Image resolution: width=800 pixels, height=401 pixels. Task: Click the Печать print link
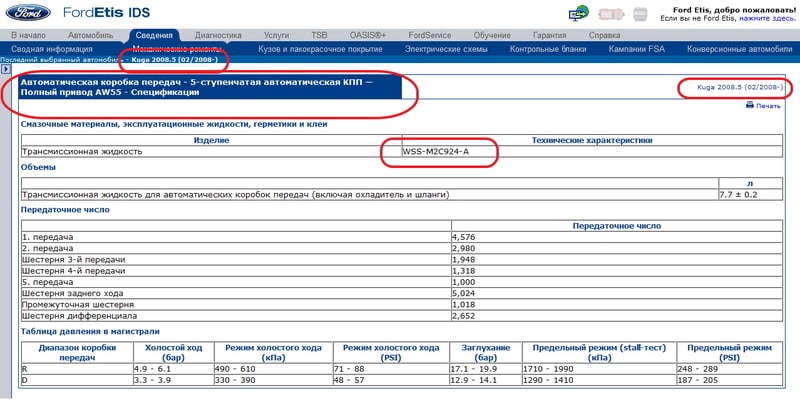click(x=768, y=106)
